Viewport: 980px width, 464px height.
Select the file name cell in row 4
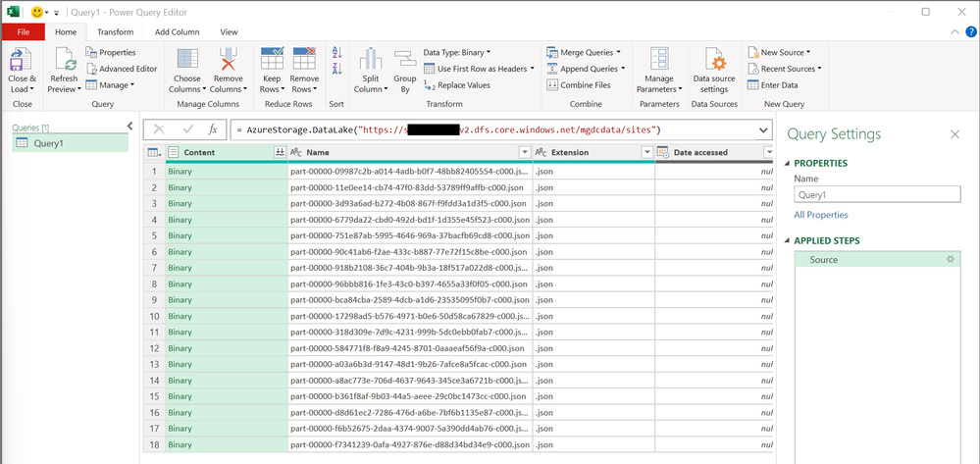tap(410, 220)
